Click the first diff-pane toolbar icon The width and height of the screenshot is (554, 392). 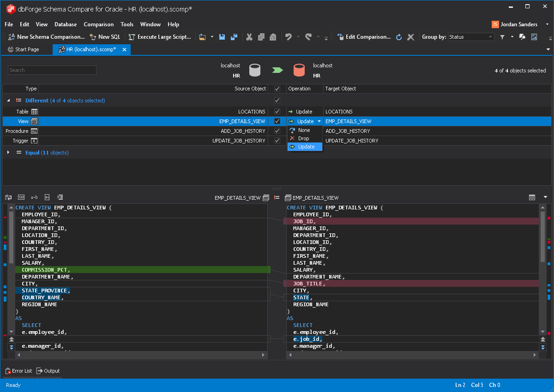pyautogui.click(x=8, y=197)
